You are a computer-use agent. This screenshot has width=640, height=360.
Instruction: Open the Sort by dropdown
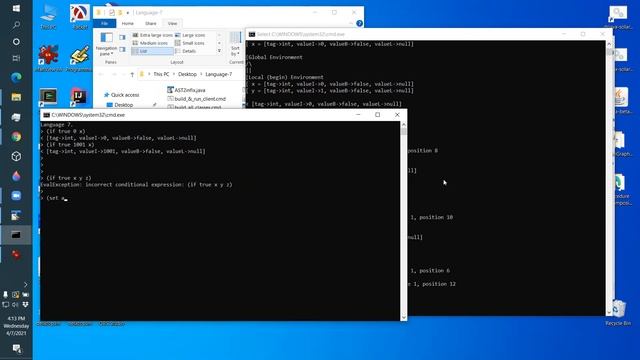pyautogui.click(x=236, y=44)
